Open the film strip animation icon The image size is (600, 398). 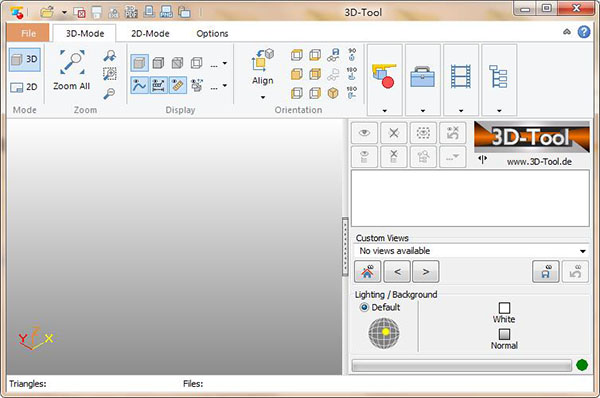tap(461, 77)
